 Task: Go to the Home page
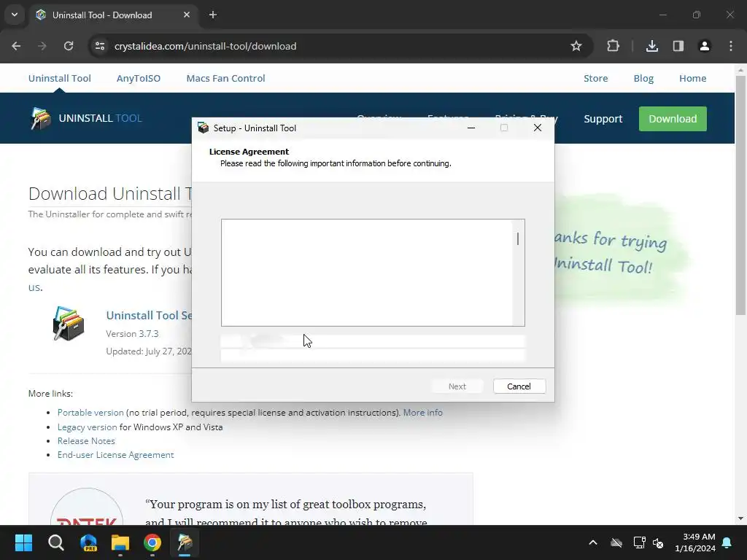tap(693, 78)
